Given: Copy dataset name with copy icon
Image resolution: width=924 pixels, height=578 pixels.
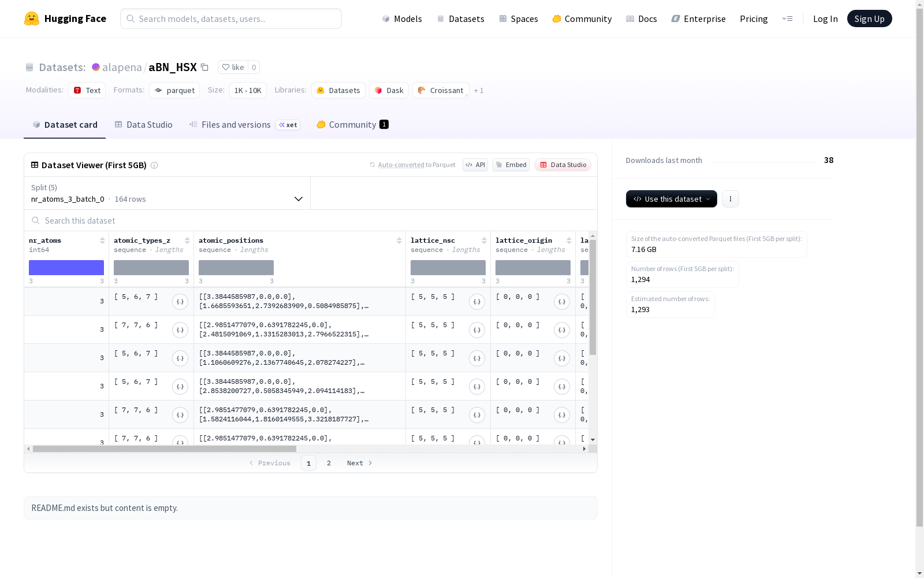Looking at the screenshot, I should tap(204, 67).
